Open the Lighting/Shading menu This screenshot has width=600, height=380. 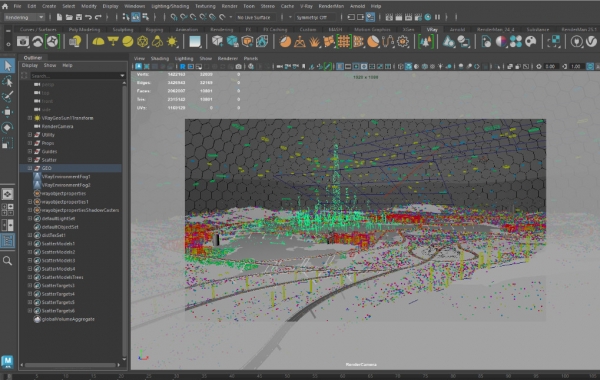click(170, 6)
